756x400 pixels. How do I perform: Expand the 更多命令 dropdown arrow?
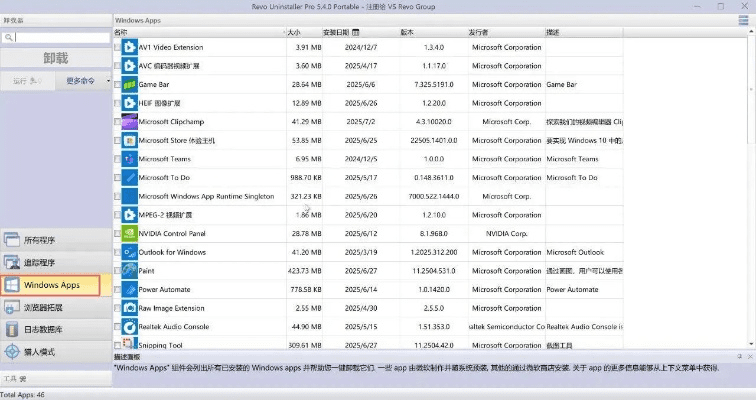tap(108, 80)
